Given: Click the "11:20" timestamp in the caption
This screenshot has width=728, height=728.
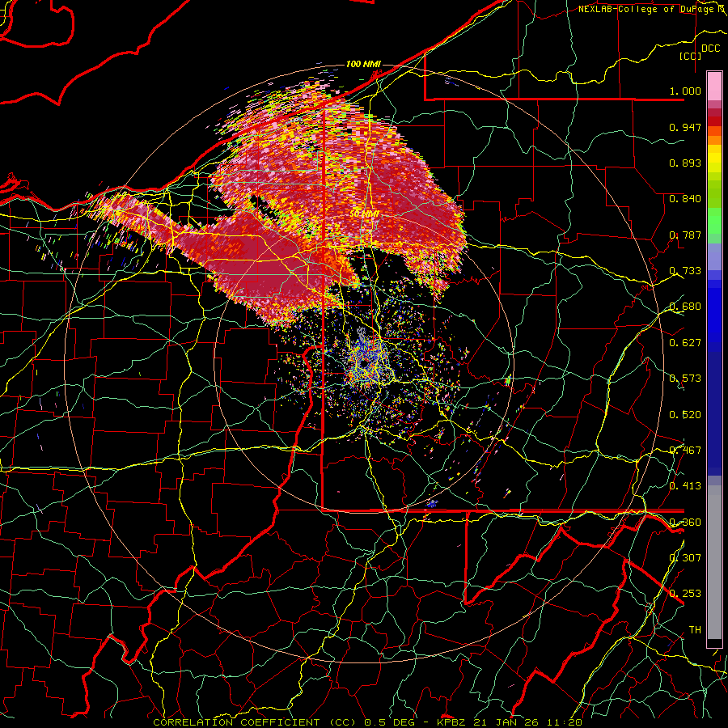Looking at the screenshot, I should pos(565,722).
